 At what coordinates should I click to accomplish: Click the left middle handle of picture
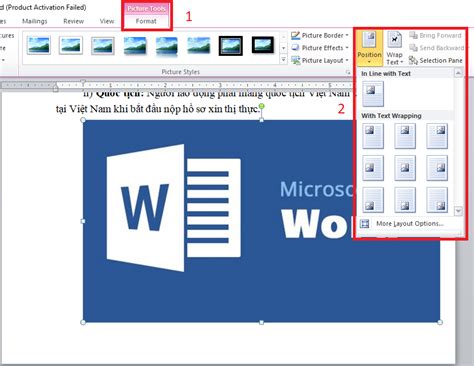83,221
